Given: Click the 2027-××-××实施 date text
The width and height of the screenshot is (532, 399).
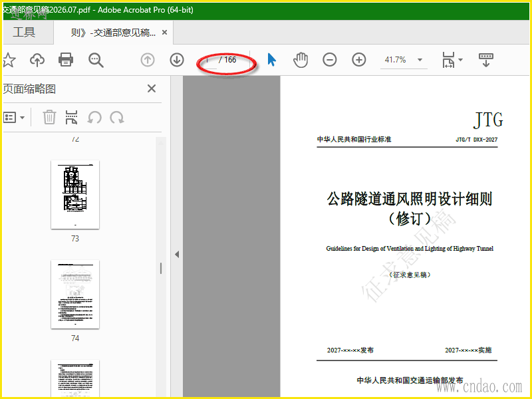Looking at the screenshot, I should (468, 350).
